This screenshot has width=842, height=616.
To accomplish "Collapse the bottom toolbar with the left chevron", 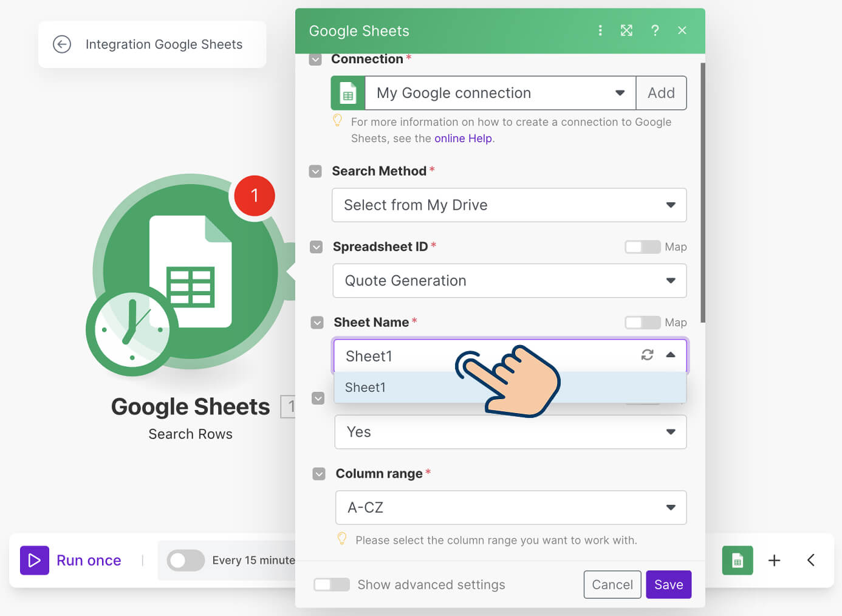I will pyautogui.click(x=811, y=560).
